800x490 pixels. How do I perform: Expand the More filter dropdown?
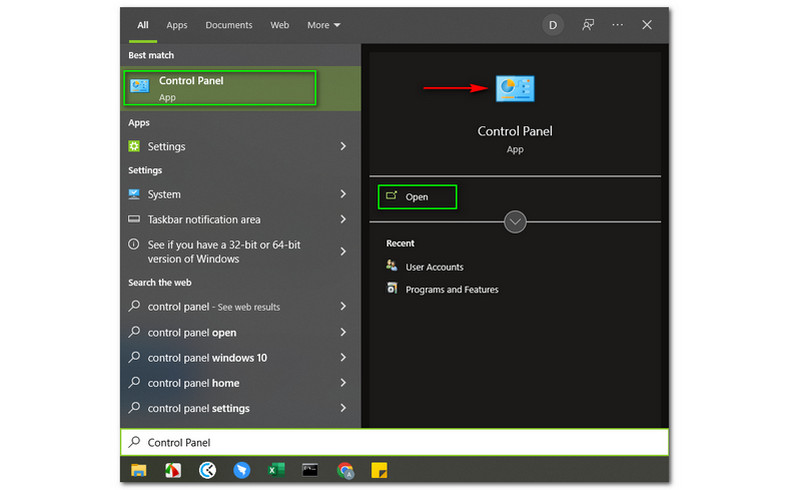point(323,25)
